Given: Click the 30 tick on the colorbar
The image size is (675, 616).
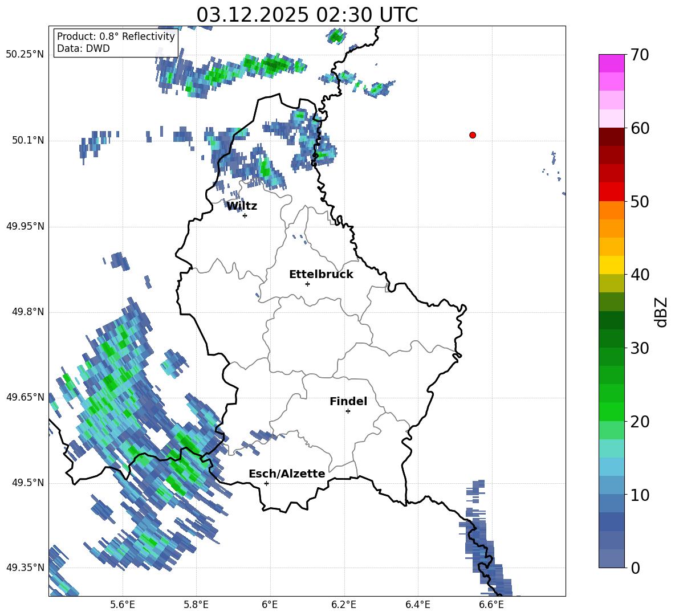Looking at the screenshot, I should click(640, 348).
